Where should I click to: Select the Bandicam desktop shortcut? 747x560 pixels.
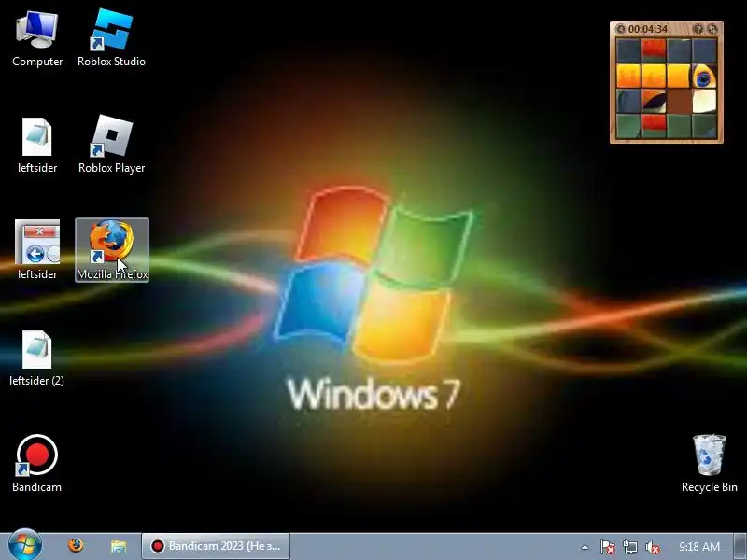click(x=36, y=463)
